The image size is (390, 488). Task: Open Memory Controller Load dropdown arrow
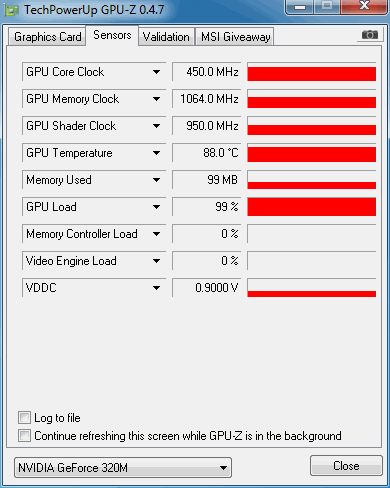click(156, 234)
